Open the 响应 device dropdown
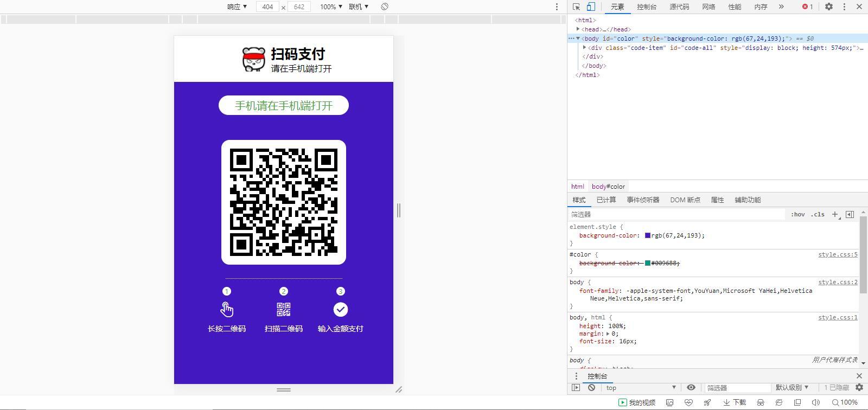This screenshot has width=868, height=410. pos(237,7)
